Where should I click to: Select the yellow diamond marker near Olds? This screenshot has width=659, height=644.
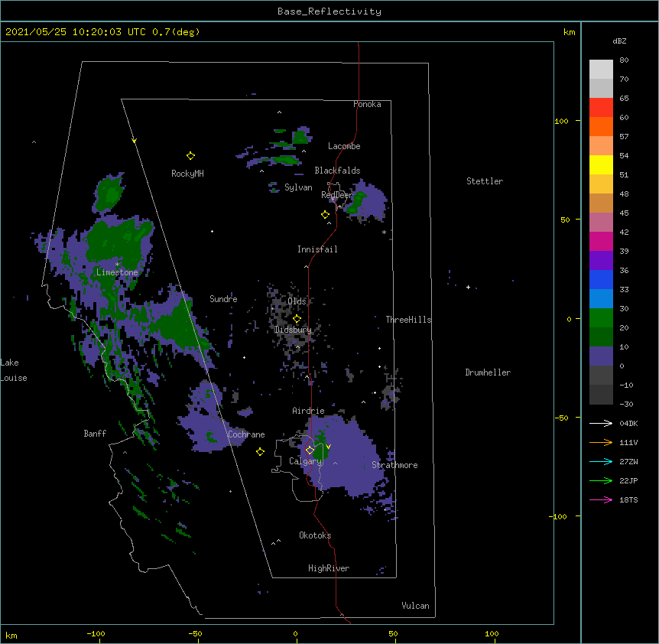coord(297,319)
